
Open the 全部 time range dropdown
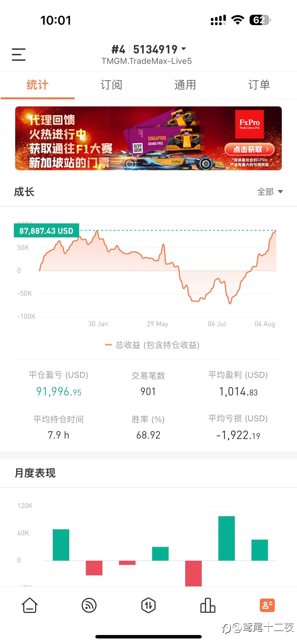coord(270,192)
